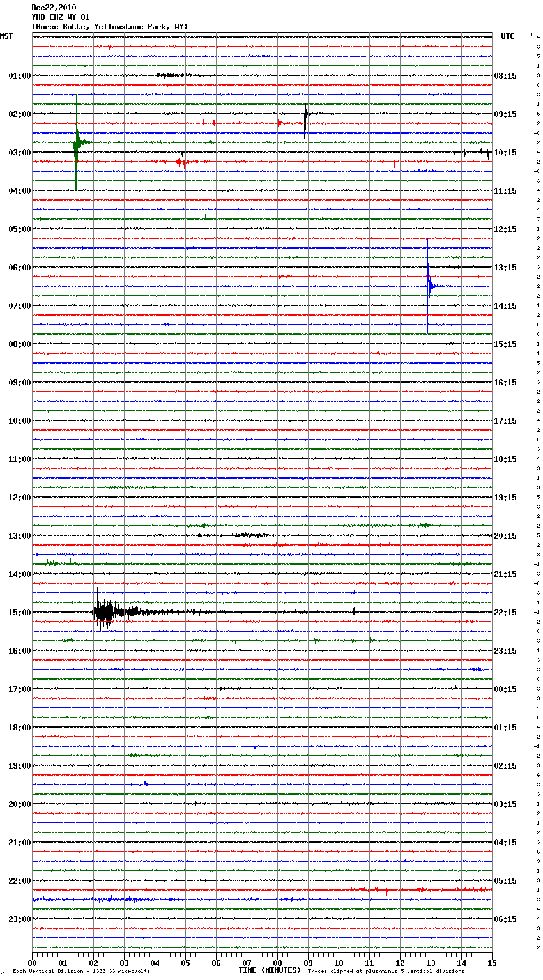Viewport: 543px width, 980px height.
Task: Click the tall blue spike after 06:00
Action: (x=428, y=286)
